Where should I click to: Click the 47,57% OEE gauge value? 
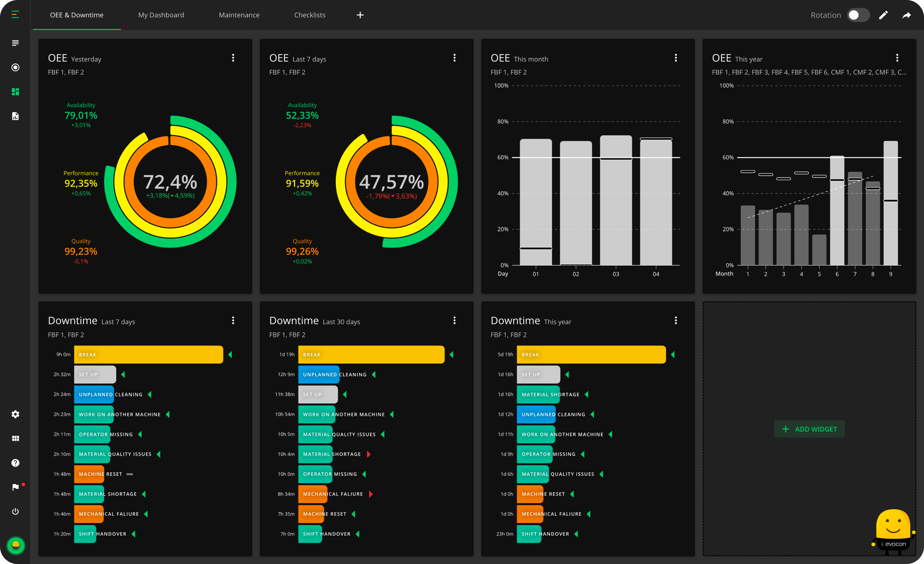click(x=391, y=182)
